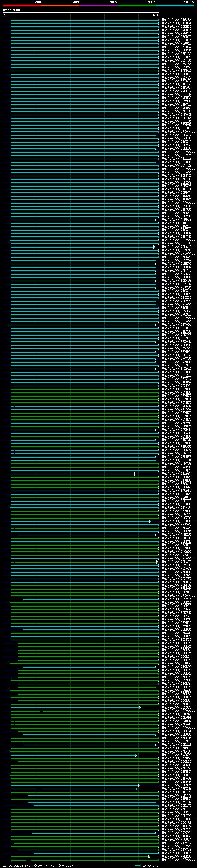Select hit label UniRef100_B2AWT2
This screenshot has width=197, height=868.
point(177,497)
